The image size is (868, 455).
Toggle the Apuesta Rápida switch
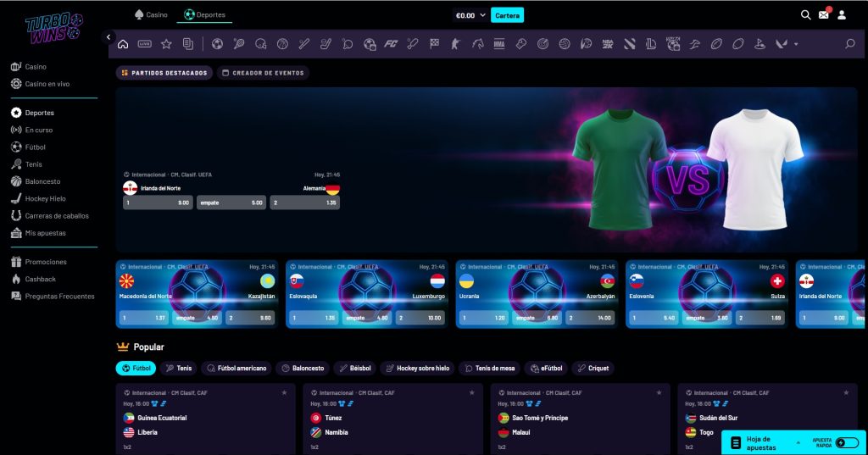(x=846, y=442)
